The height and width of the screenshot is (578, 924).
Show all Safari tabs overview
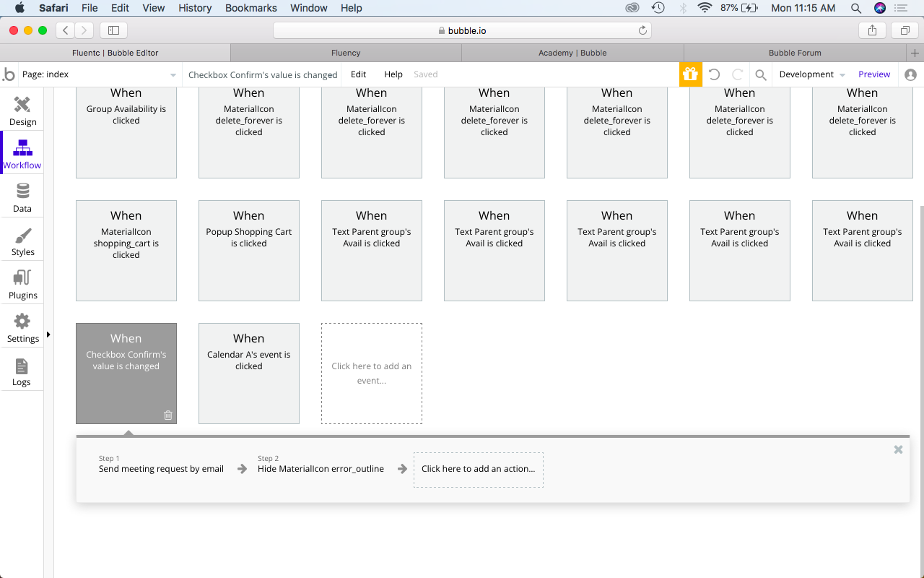[905, 30]
